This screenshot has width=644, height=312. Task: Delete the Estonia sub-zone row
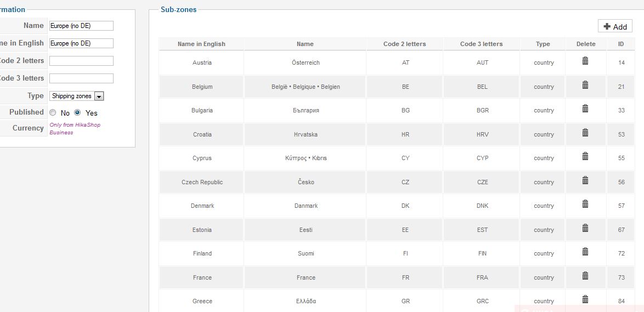585,228
